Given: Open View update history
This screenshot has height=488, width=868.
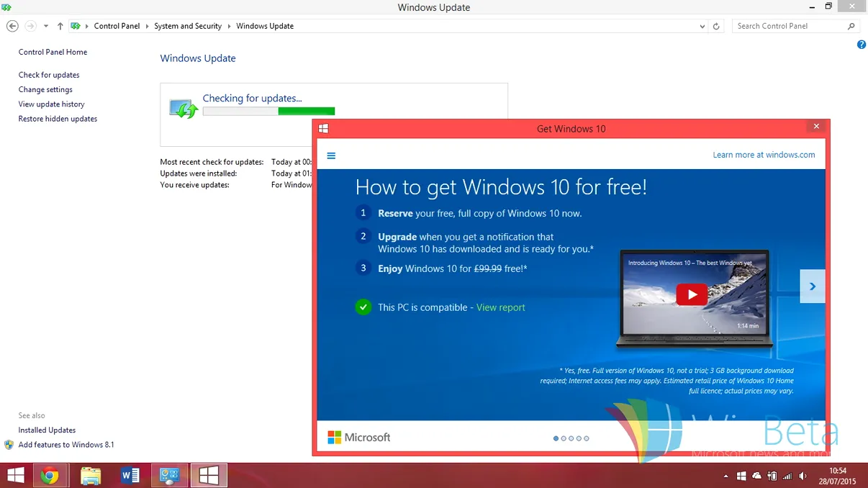Looking at the screenshot, I should (52, 104).
